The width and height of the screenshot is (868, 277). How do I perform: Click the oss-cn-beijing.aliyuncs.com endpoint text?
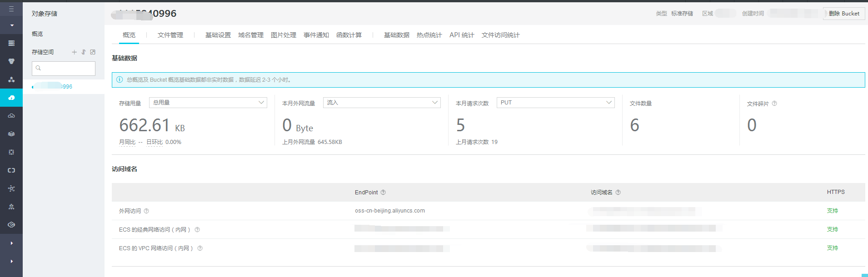pyautogui.click(x=390, y=211)
